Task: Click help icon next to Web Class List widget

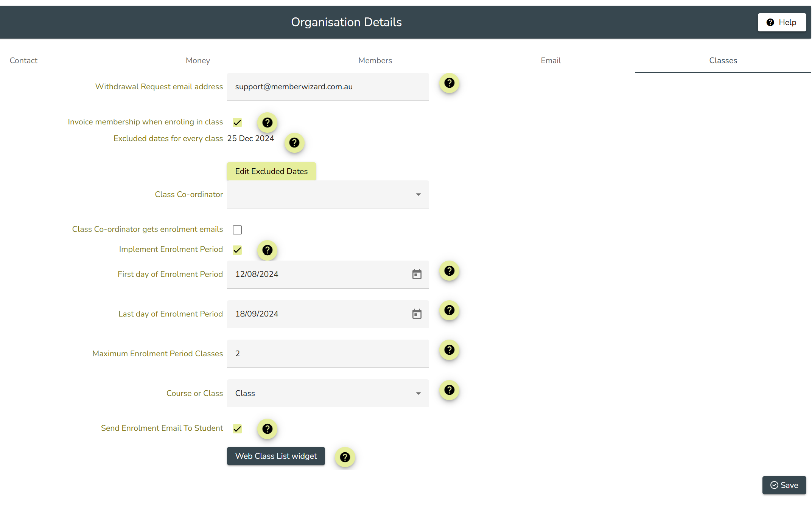Action: [x=345, y=457]
